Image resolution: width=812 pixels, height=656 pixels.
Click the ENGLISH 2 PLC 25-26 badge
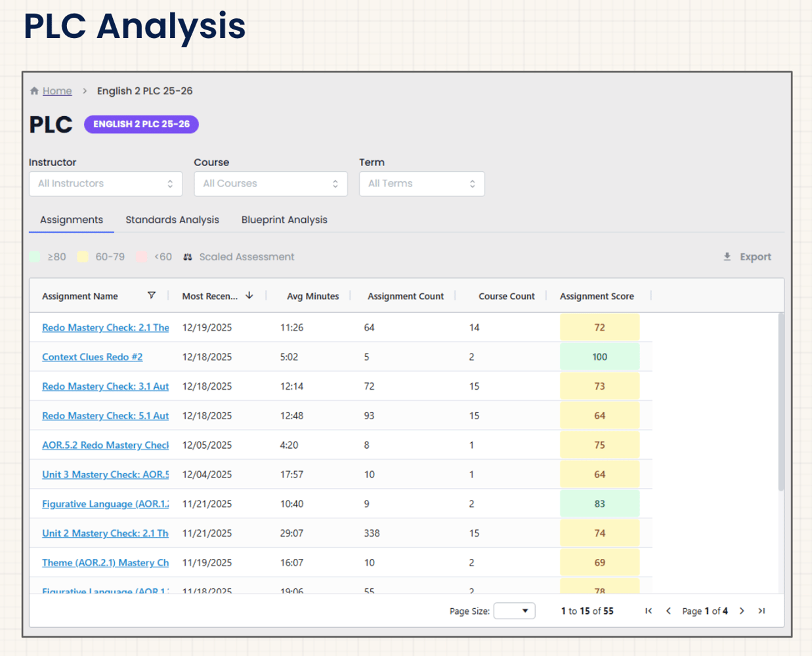[x=141, y=124]
